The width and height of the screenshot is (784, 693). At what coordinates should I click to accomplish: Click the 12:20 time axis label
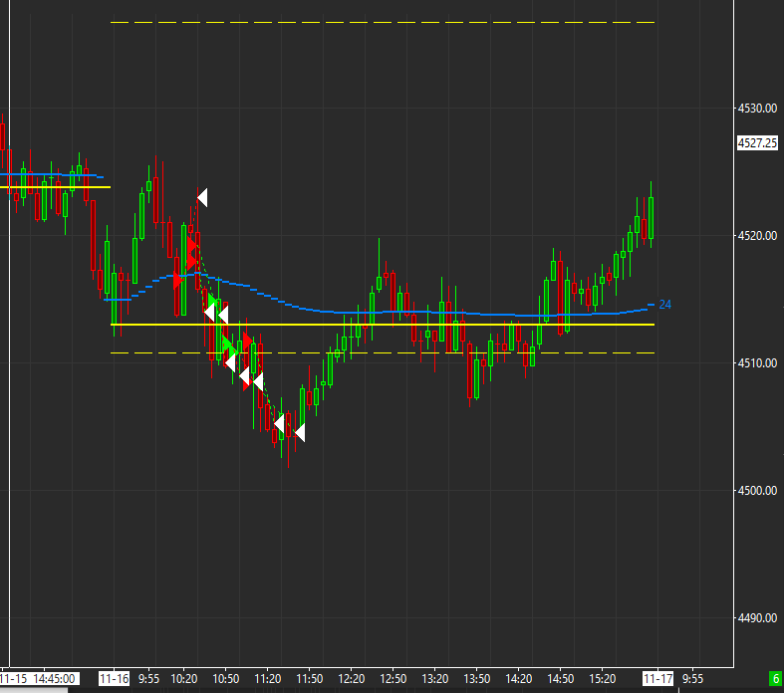pos(352,679)
